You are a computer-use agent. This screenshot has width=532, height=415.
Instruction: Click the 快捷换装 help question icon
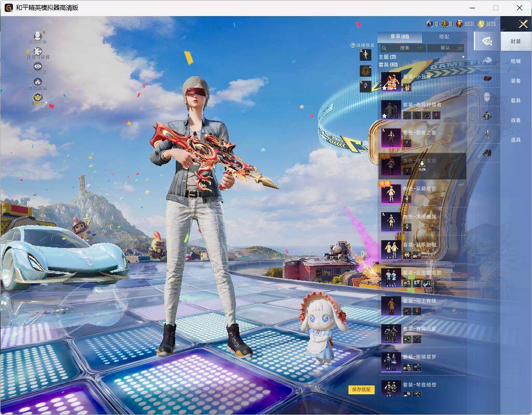pos(353,46)
